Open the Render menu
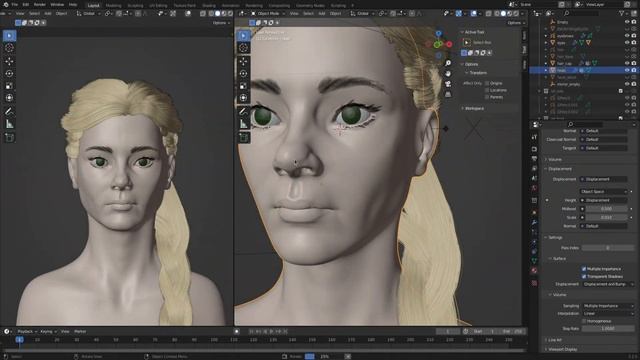This screenshot has height=360, width=640. [40, 4]
